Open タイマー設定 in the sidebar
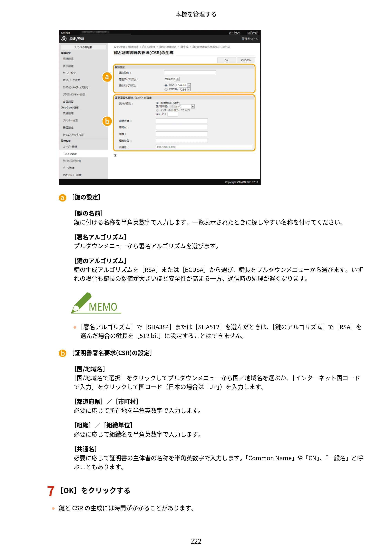Viewport: 392px width, 555px height. (69, 73)
